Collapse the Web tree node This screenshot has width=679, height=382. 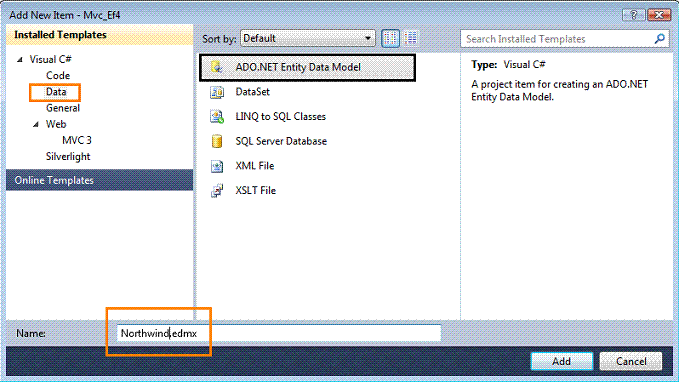[36, 125]
